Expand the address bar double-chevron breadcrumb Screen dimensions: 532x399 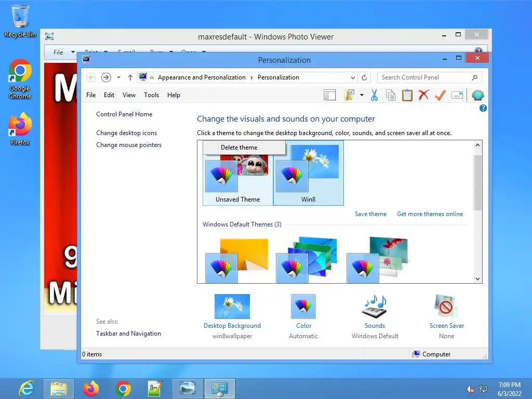pyautogui.click(x=152, y=78)
